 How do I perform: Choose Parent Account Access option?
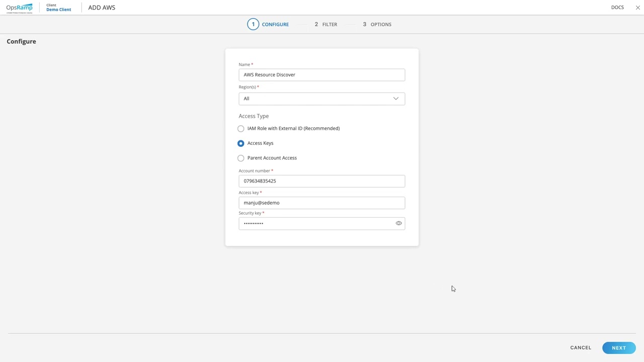coord(241,158)
